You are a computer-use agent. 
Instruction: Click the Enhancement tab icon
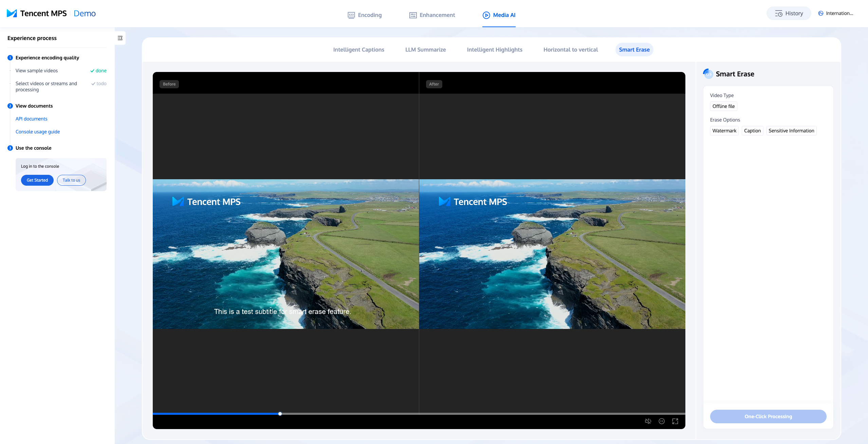[x=413, y=15]
